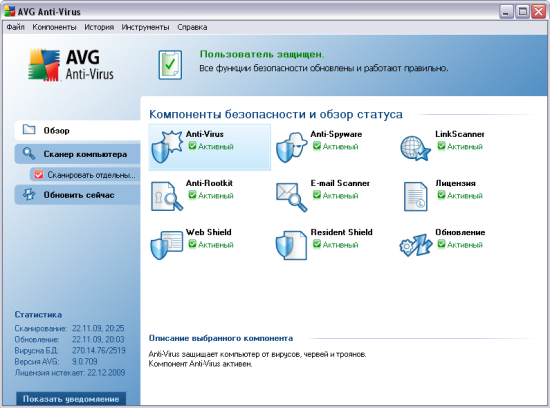Click the Описание выбранного компонента heading

(x=221, y=338)
